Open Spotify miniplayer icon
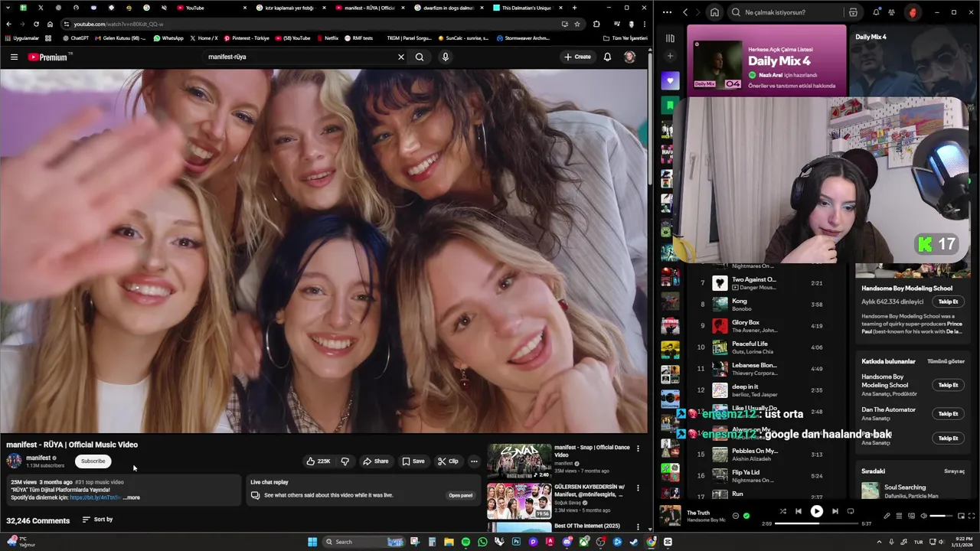This screenshot has height=551, width=980. (x=959, y=516)
